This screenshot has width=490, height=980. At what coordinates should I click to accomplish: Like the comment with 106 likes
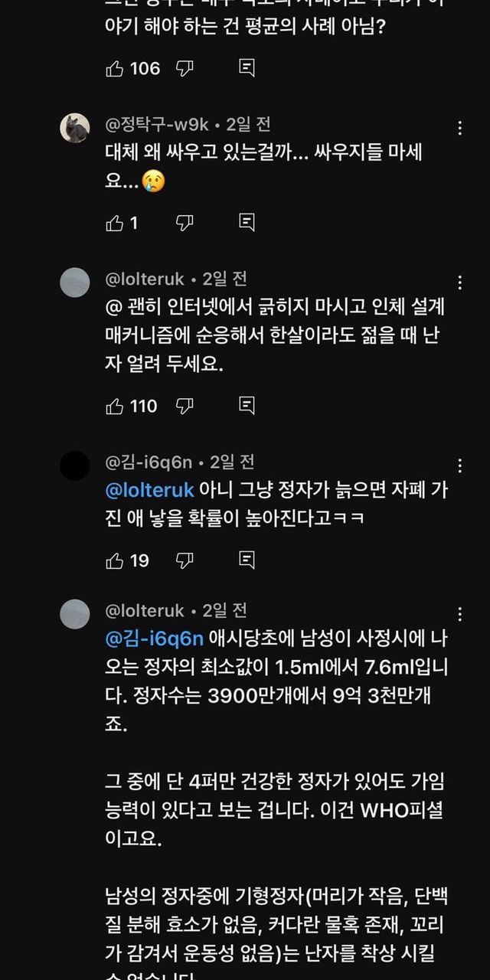[115, 69]
